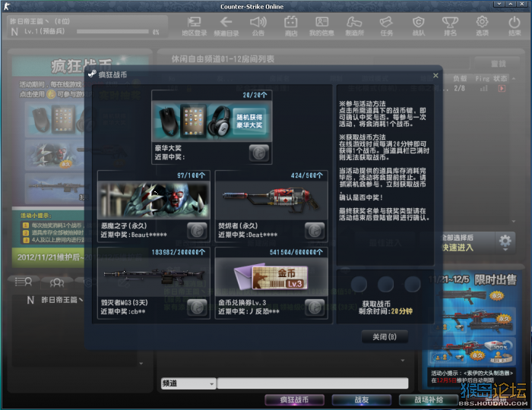Switch to the friends group tab icon

tap(57, 282)
